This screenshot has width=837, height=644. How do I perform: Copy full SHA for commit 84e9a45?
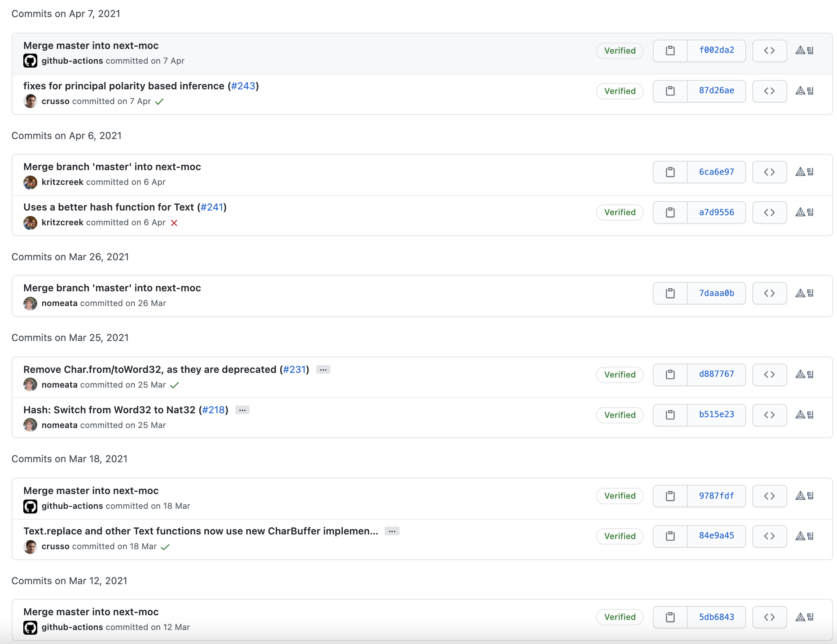670,536
